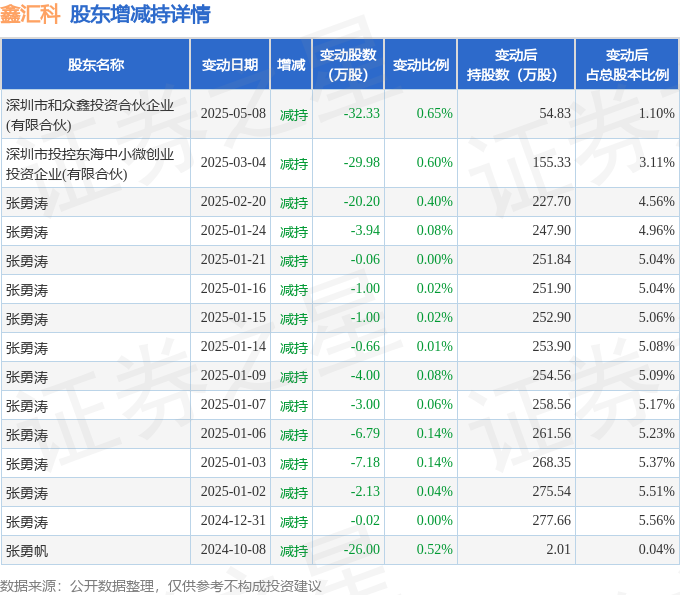Click the total share ratio 5.56%
The image size is (680, 595).
(x=657, y=520)
